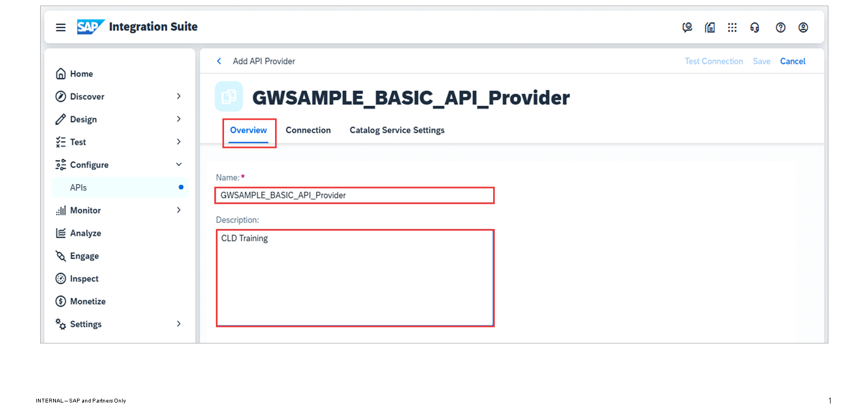Open the help question mark icon

pos(781,27)
